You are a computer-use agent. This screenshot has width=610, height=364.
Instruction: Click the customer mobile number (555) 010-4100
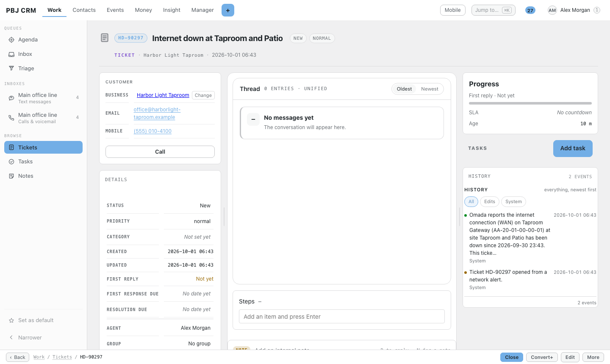(x=152, y=131)
